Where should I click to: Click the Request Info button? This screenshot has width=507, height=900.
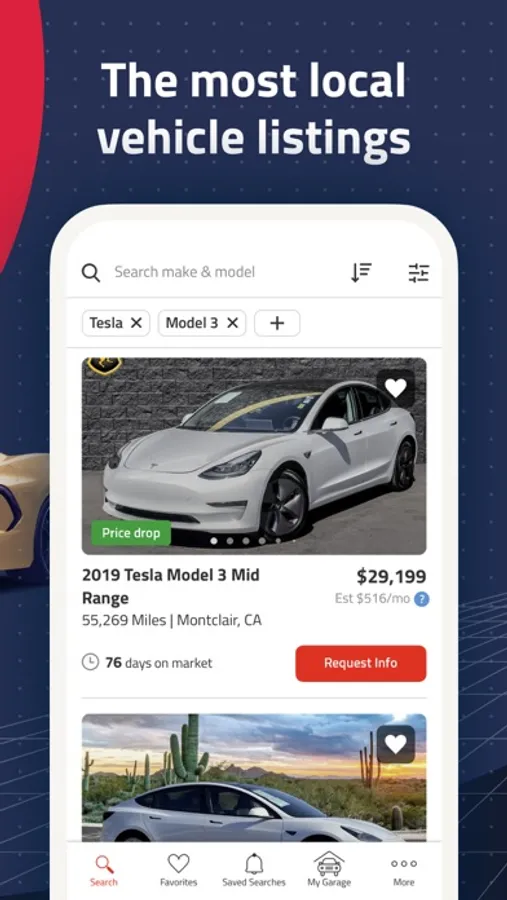[361, 664]
